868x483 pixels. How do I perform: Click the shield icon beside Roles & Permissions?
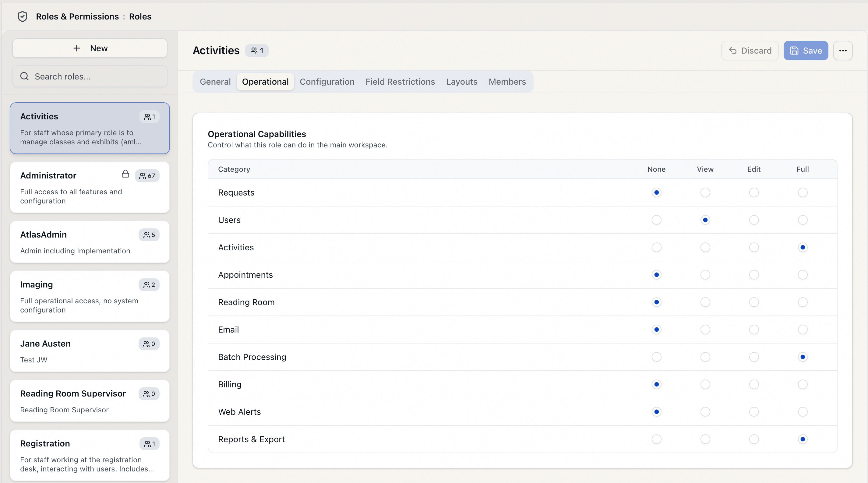pyautogui.click(x=23, y=16)
